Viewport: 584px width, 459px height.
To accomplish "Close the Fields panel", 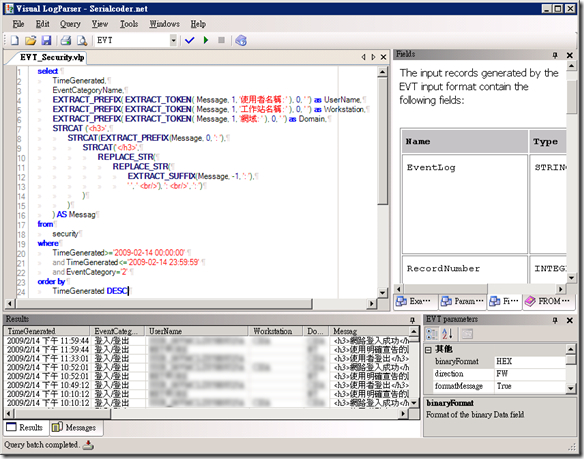I will (x=569, y=55).
